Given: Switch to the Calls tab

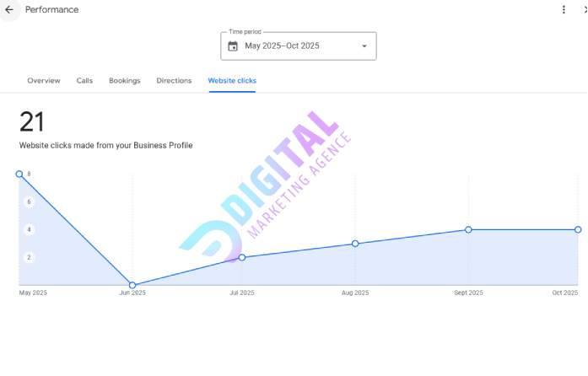Looking at the screenshot, I should pyautogui.click(x=84, y=81).
